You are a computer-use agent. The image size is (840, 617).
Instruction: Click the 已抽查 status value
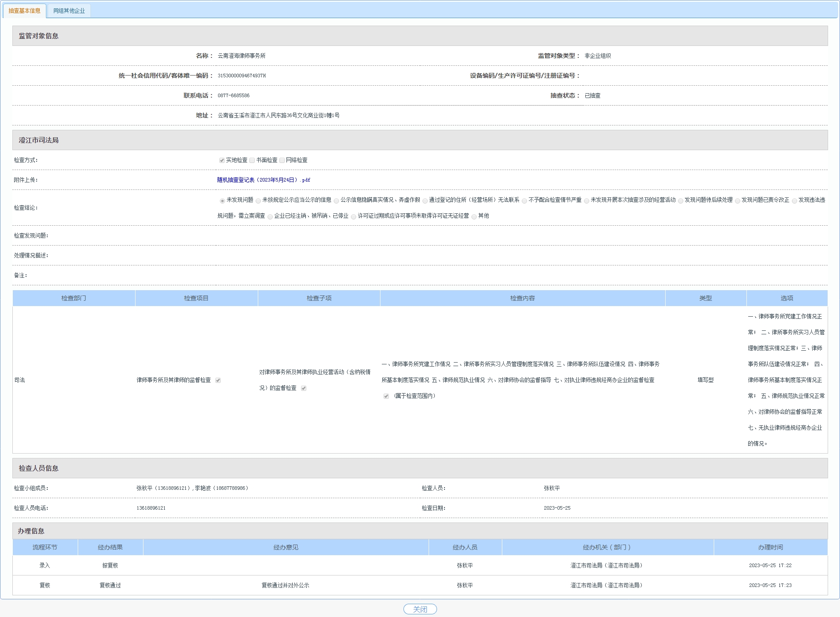click(592, 95)
